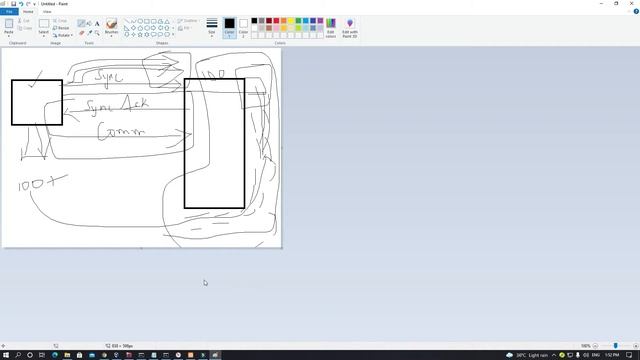Choose the Oval shape

click(x=140, y=21)
